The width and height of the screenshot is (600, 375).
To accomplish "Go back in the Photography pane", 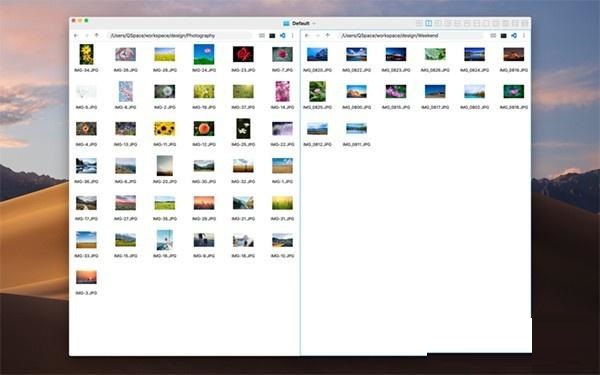I will click(x=76, y=36).
